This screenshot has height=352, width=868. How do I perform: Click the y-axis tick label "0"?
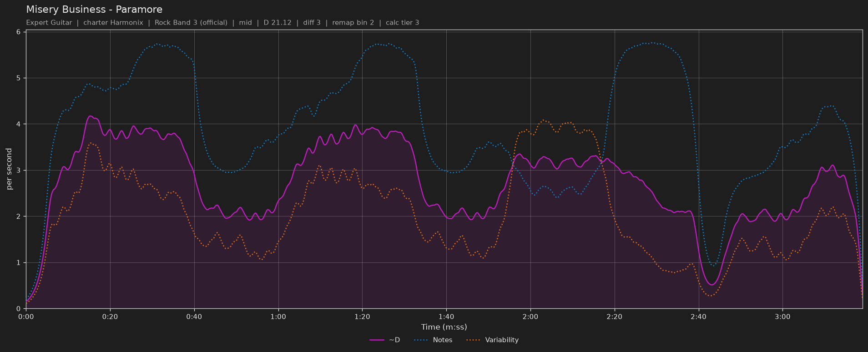coord(19,309)
